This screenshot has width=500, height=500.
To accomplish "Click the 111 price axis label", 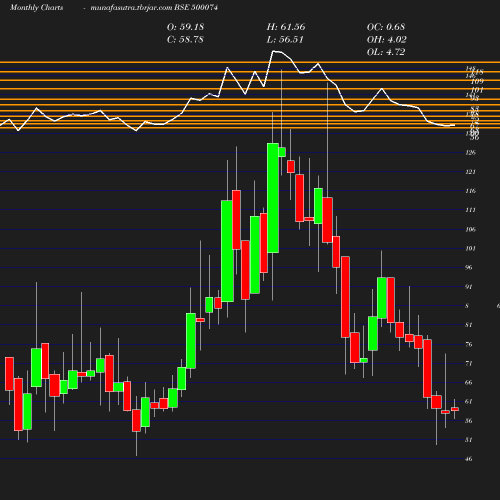I will tap(471, 210).
